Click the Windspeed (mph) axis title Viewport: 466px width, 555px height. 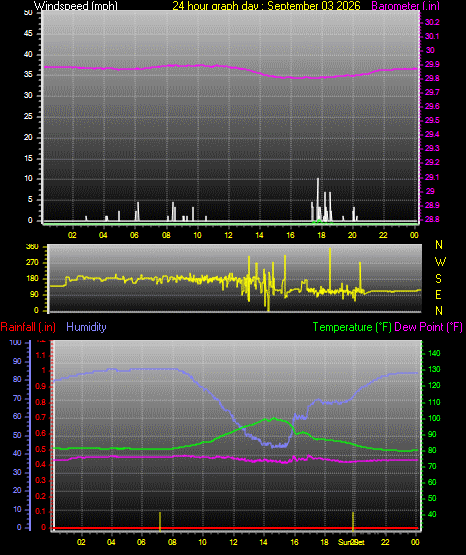(x=76, y=6)
